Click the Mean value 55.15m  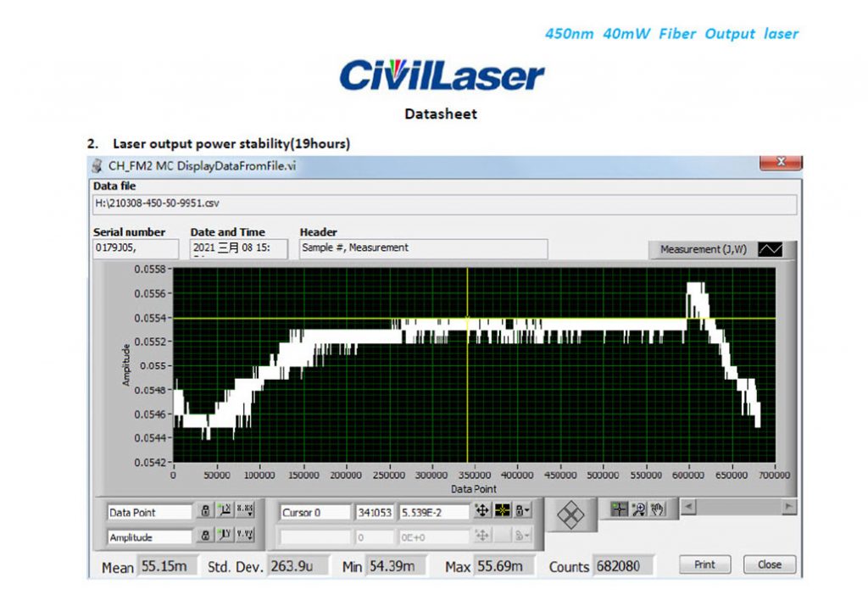click(x=166, y=566)
